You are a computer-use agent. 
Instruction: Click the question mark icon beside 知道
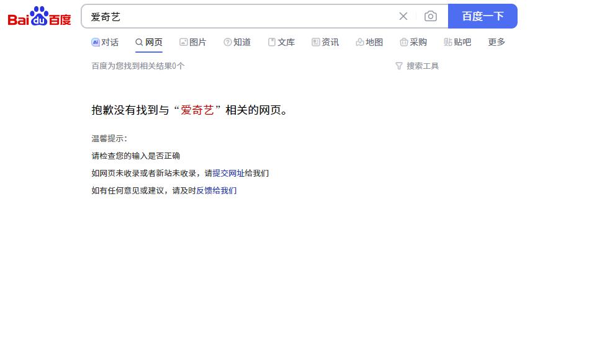click(x=227, y=42)
